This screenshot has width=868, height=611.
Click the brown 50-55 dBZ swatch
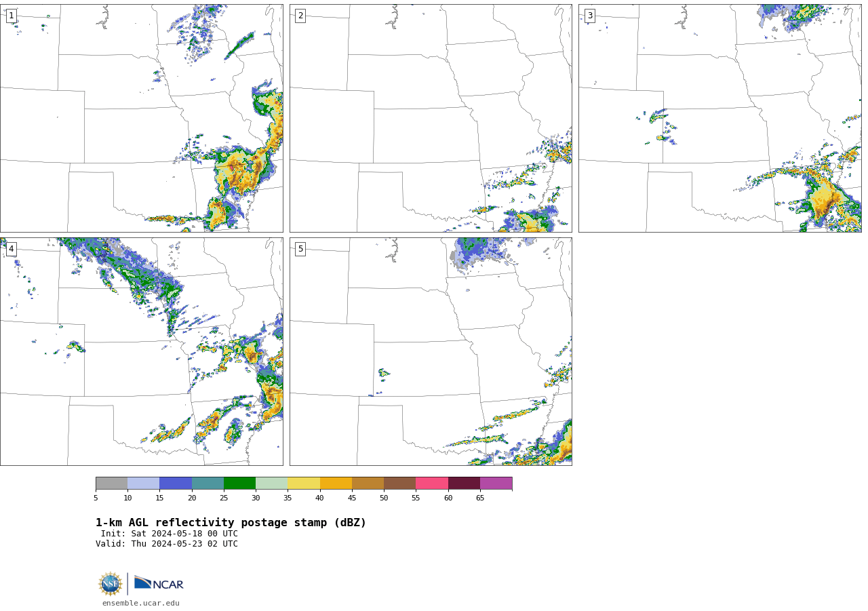[399, 484]
